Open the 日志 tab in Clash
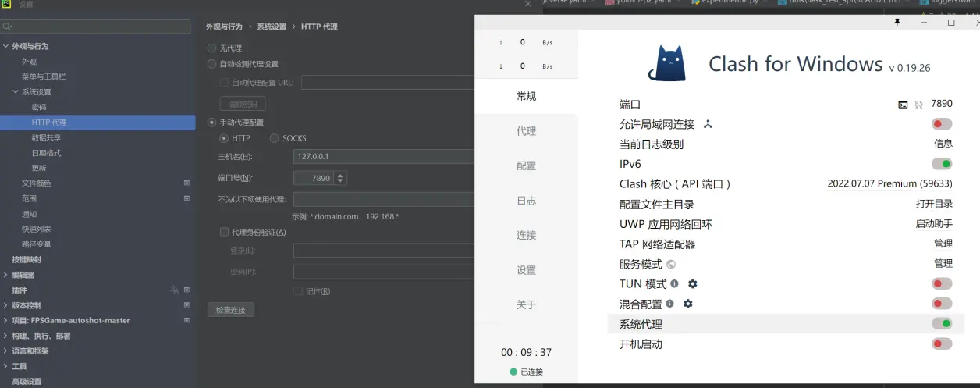Viewport: 980px width, 388px height. 527,201
